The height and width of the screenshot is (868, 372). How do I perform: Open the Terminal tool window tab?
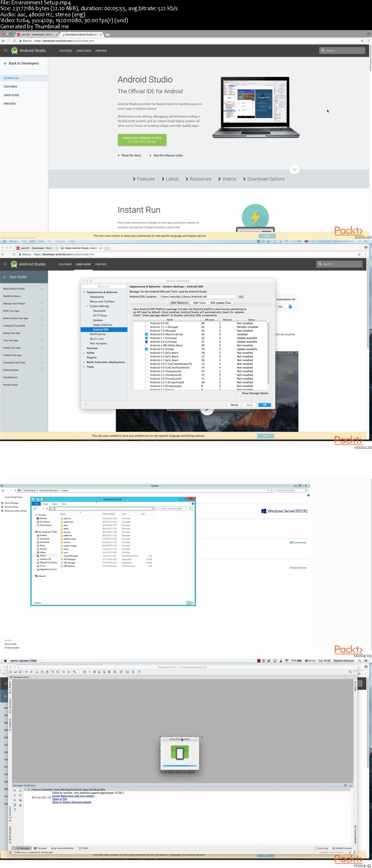(40, 848)
